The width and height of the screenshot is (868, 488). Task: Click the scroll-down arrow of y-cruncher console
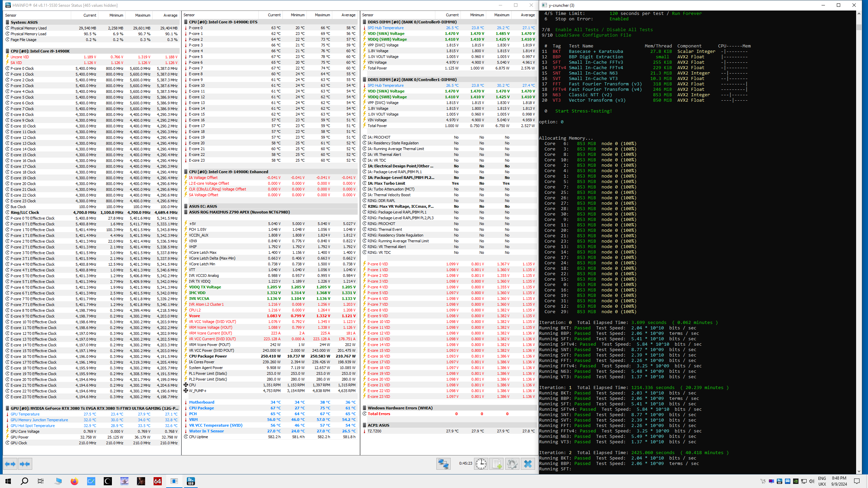click(x=859, y=471)
